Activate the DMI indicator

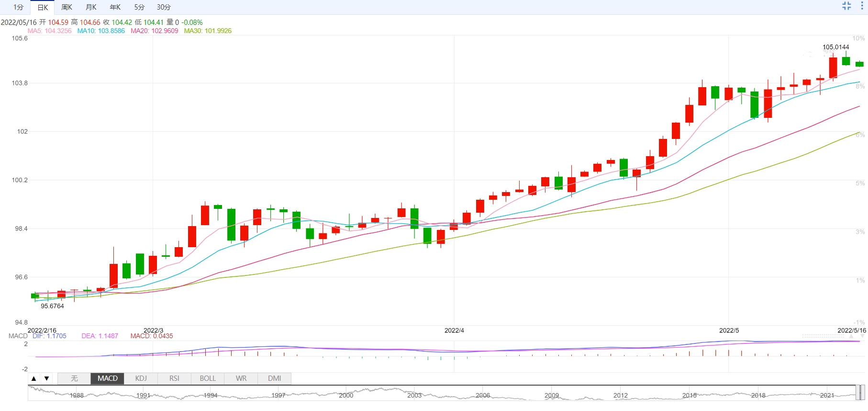pyautogui.click(x=275, y=378)
